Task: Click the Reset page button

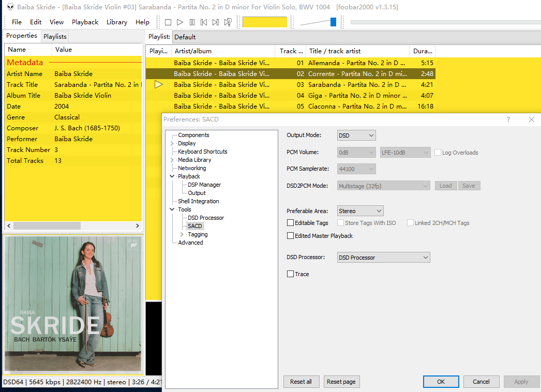Action: (341, 382)
